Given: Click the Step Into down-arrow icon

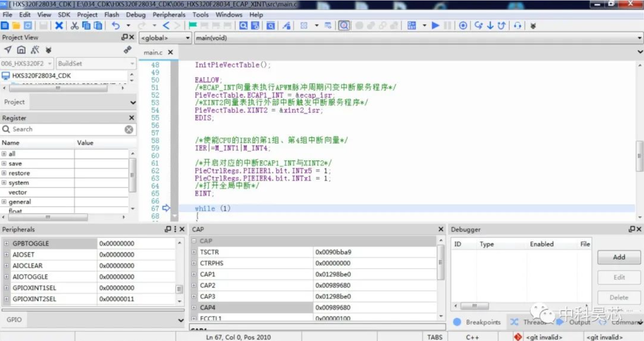Looking at the screenshot, I should pyautogui.click(x=490, y=25).
